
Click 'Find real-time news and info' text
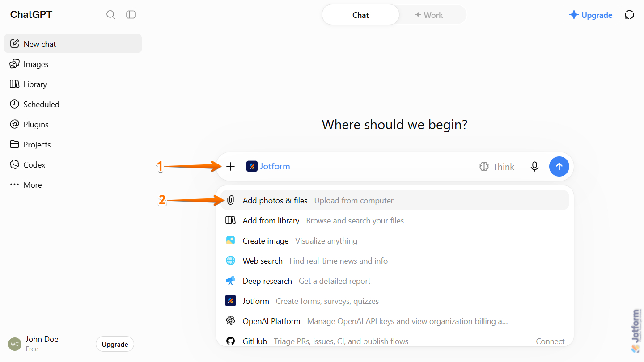tap(339, 261)
